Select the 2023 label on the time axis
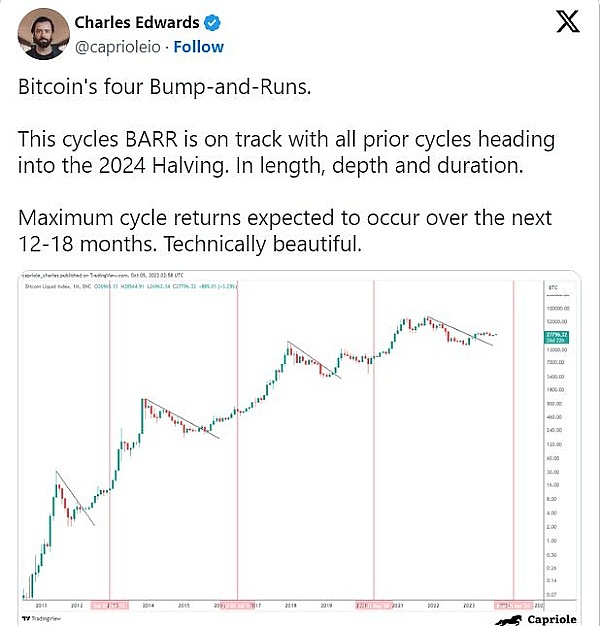The image size is (600, 626). point(469,605)
